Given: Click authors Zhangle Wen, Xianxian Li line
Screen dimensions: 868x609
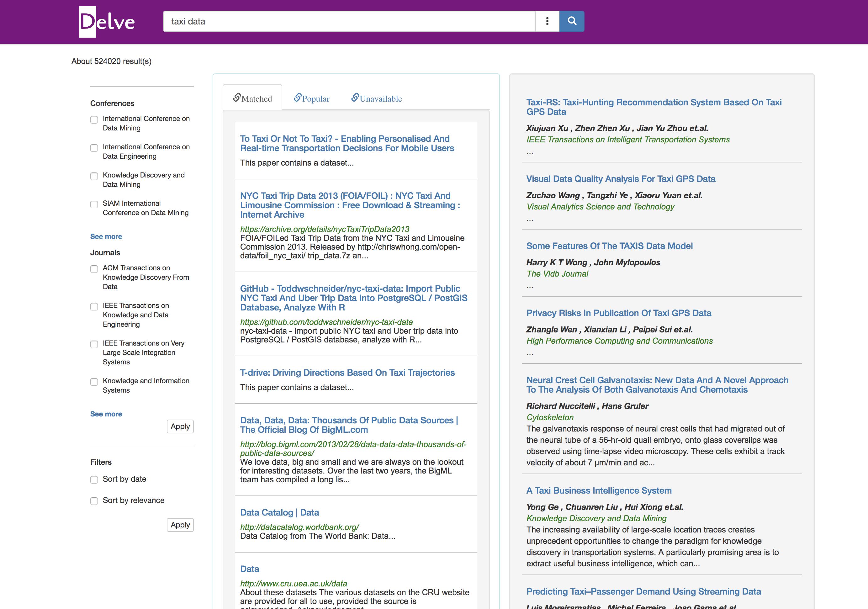Looking at the screenshot, I should pyautogui.click(x=609, y=330).
